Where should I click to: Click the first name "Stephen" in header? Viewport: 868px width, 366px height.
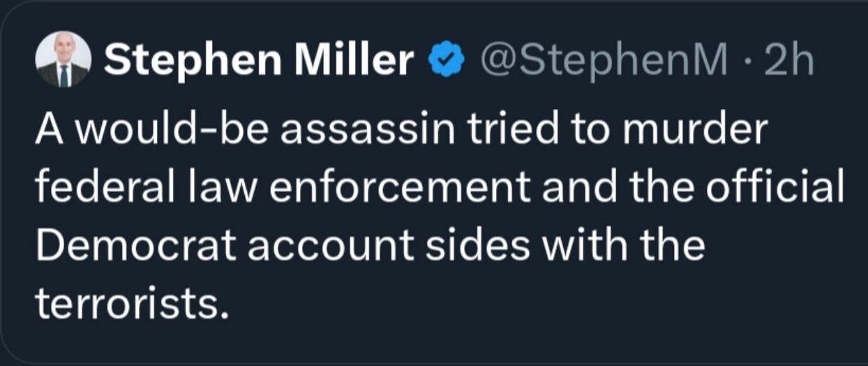click(x=188, y=61)
